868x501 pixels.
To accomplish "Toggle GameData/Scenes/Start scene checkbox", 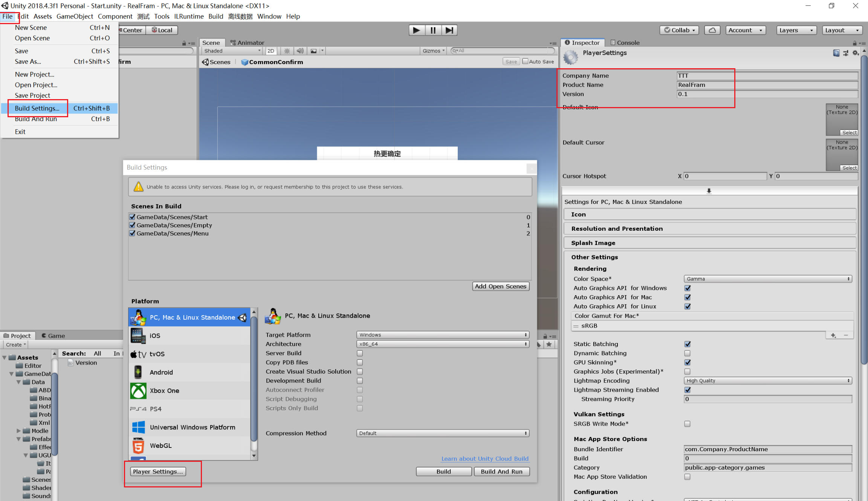I will [x=132, y=217].
